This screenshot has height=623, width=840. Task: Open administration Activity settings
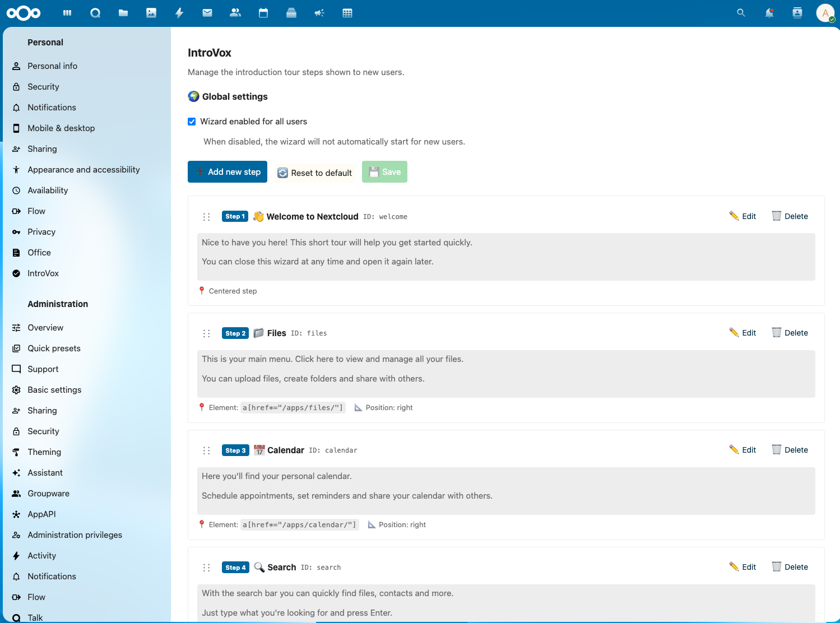(87, 556)
